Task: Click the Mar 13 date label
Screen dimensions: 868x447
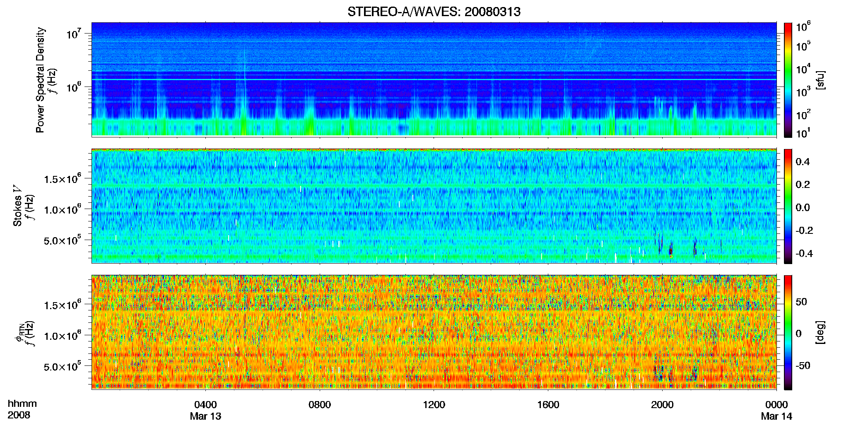Action: (205, 416)
